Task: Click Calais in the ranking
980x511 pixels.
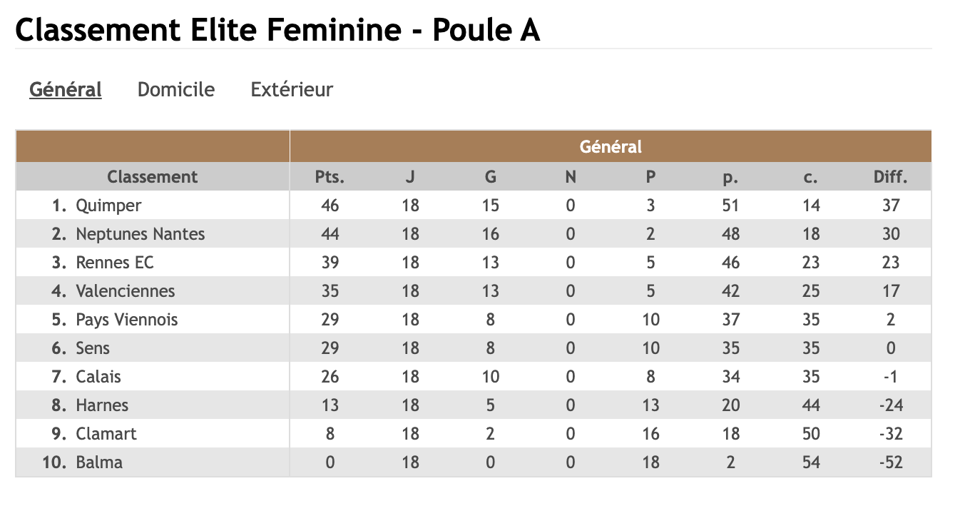Action: [98, 377]
